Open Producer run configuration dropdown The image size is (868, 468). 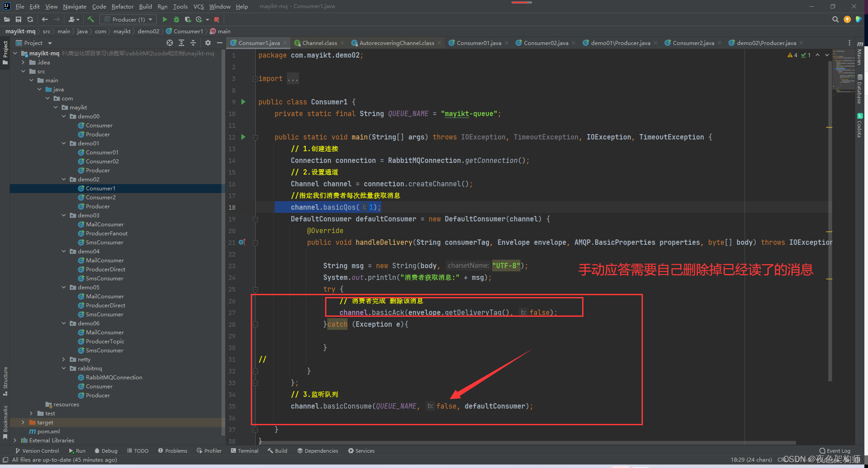pos(128,19)
